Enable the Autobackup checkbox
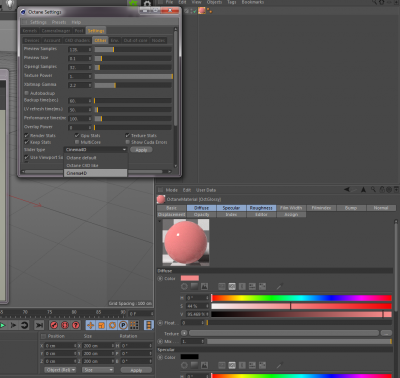 [26, 93]
